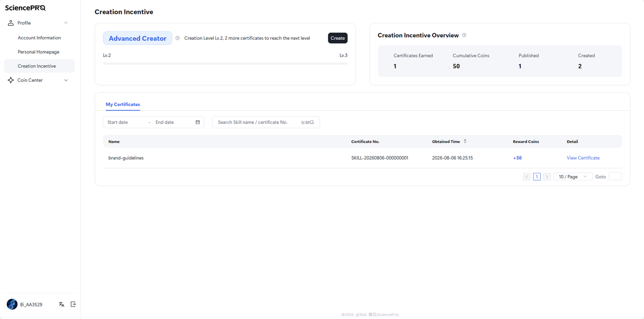644x319 pixels.
Task: Click the search magnifier icon
Action: pos(312,122)
